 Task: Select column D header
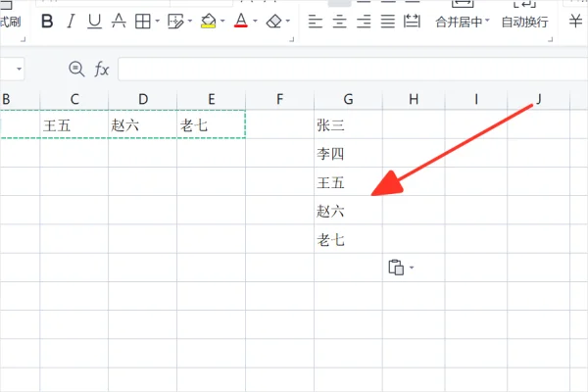(143, 99)
